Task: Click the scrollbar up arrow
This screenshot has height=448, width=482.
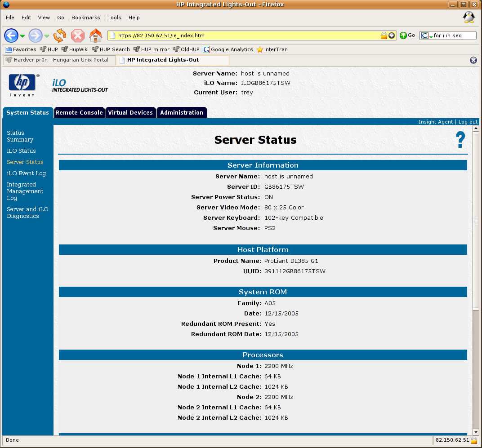Action: tap(476, 128)
